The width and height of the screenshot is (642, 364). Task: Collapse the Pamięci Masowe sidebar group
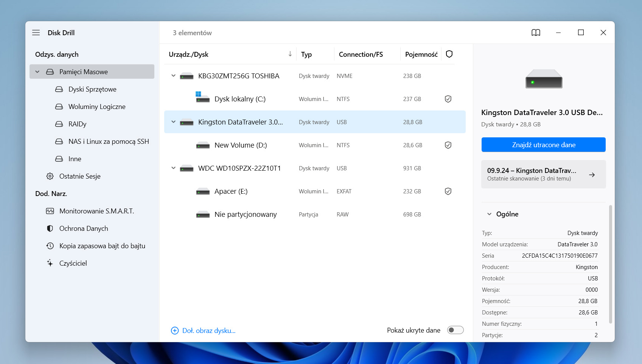click(x=37, y=72)
